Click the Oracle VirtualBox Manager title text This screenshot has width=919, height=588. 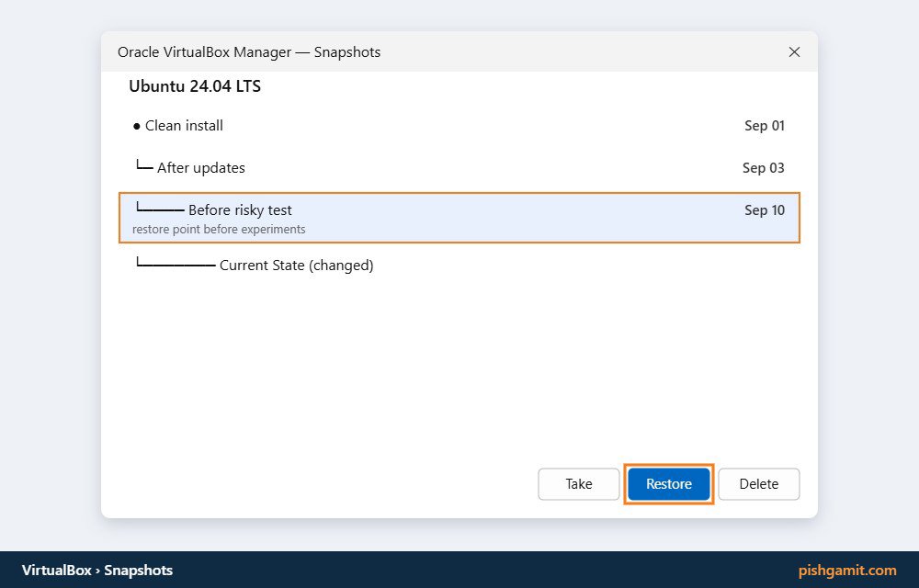[x=249, y=52]
